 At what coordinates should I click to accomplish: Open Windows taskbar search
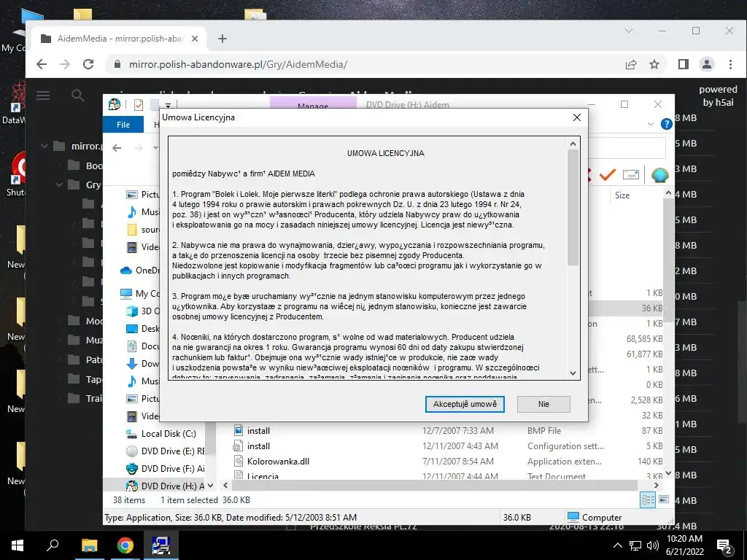point(53,545)
